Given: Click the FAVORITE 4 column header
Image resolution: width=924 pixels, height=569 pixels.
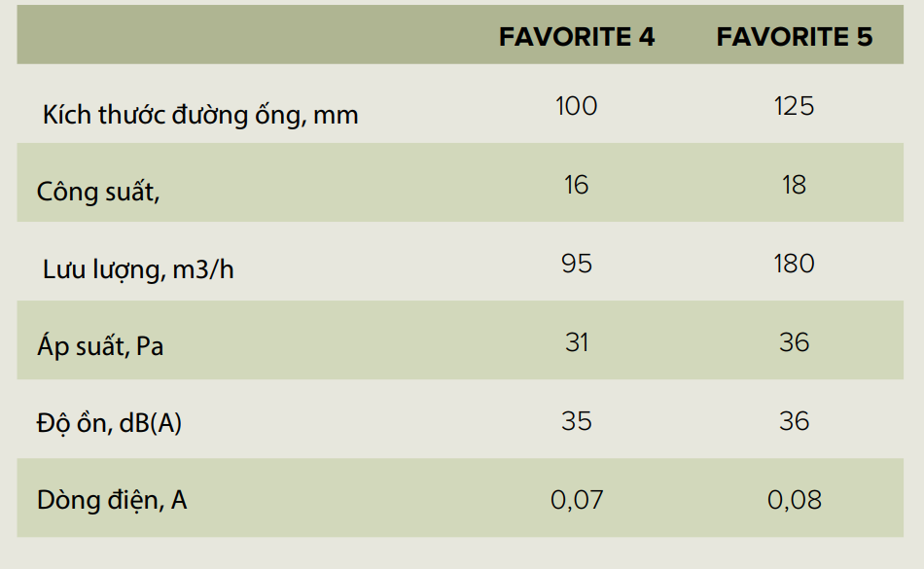Looking at the screenshot, I should 577,37.
